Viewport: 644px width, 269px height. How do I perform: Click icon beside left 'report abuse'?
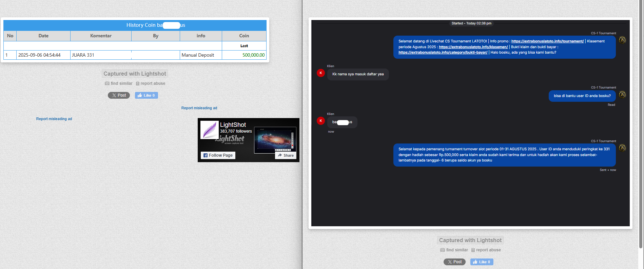pos(138,83)
